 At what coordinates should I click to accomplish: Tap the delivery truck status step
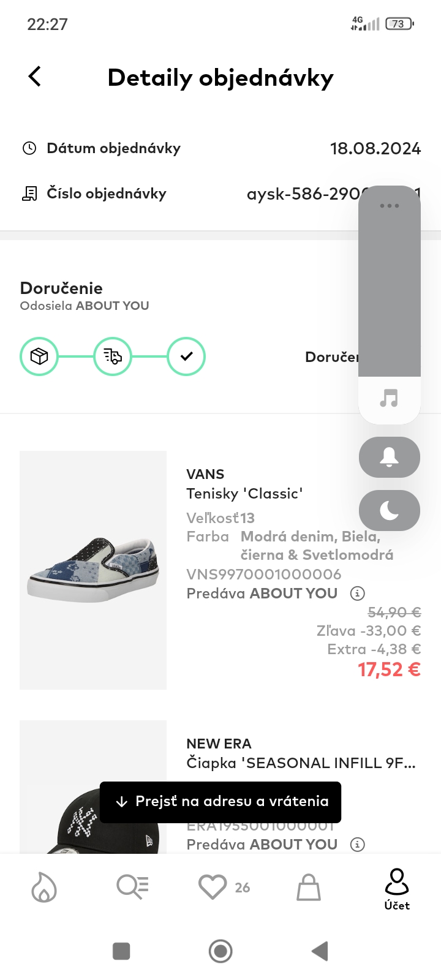[113, 356]
